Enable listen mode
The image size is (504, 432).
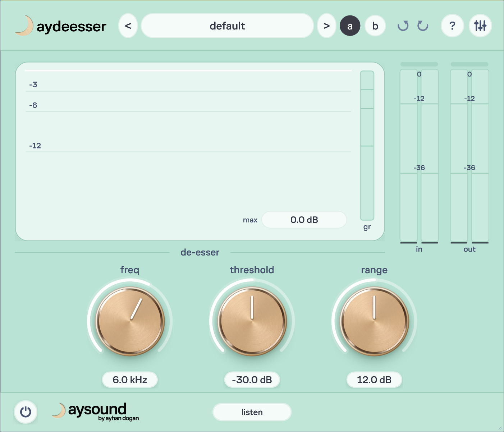tap(252, 412)
